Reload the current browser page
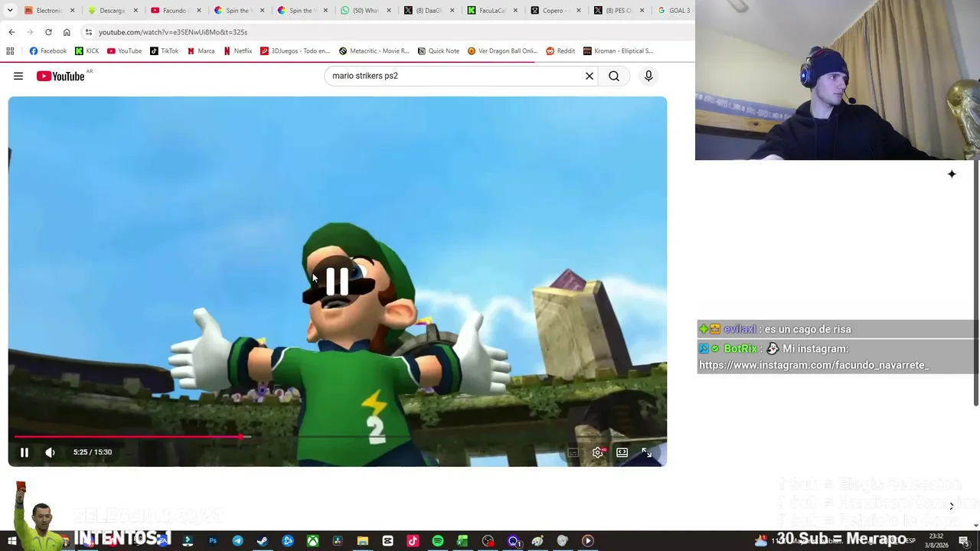Image resolution: width=980 pixels, height=551 pixels. (48, 32)
